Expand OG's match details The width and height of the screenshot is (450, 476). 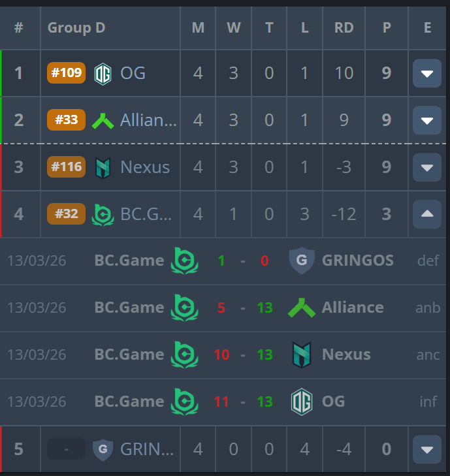[x=427, y=73]
